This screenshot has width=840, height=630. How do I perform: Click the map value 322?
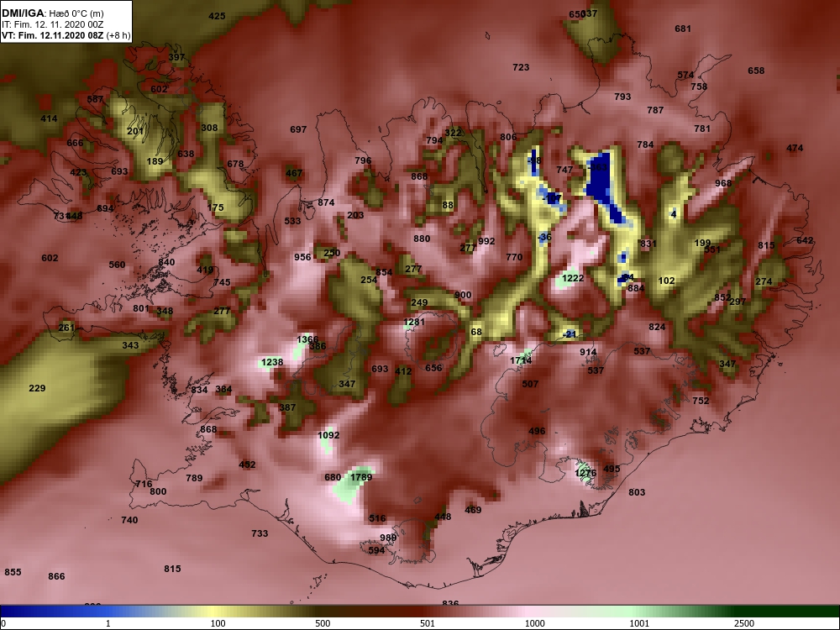click(454, 134)
